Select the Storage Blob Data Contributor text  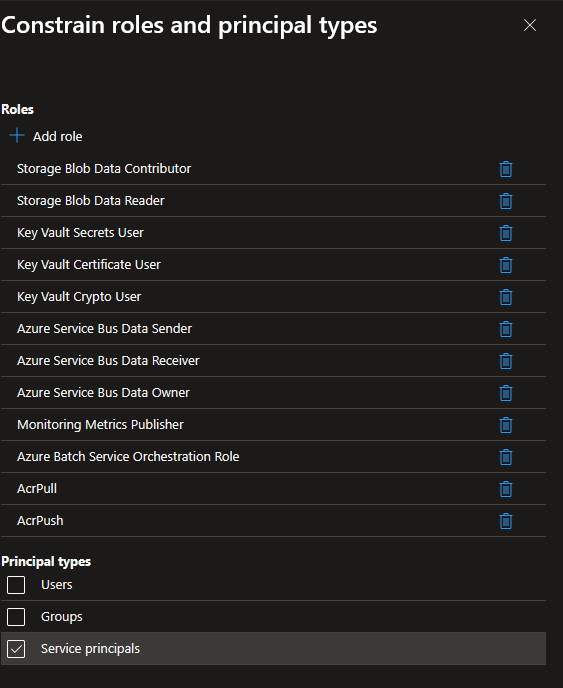(x=104, y=169)
